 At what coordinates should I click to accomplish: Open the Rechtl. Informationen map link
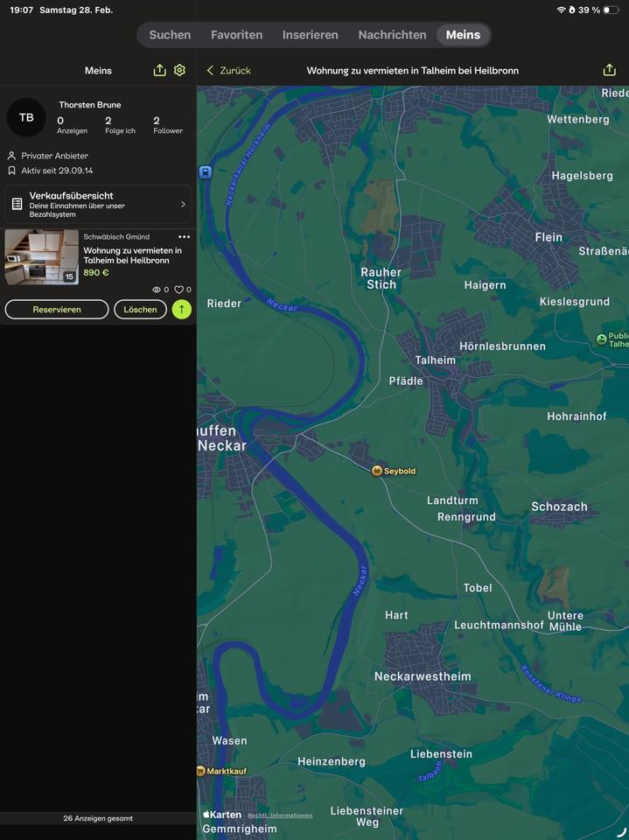280,815
